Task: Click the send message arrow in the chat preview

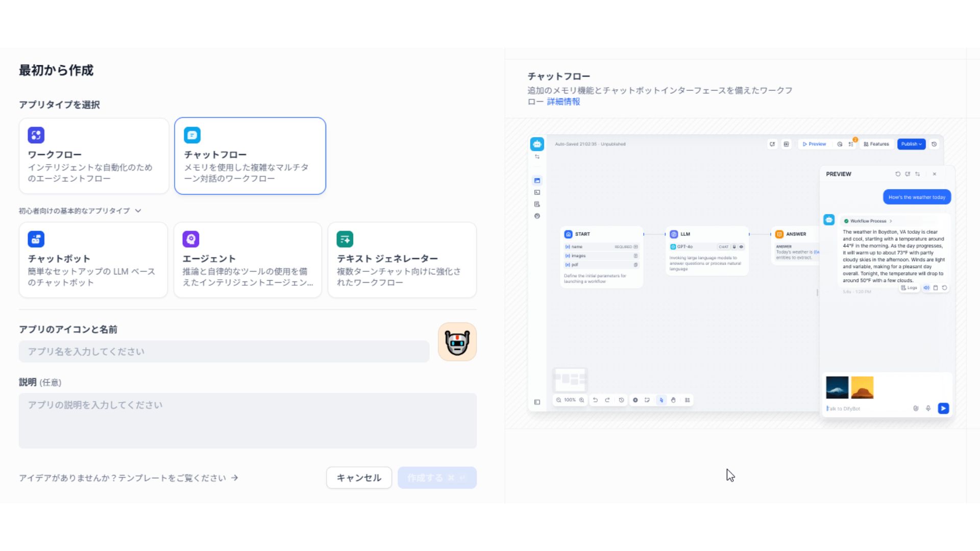Action: pyautogui.click(x=944, y=408)
